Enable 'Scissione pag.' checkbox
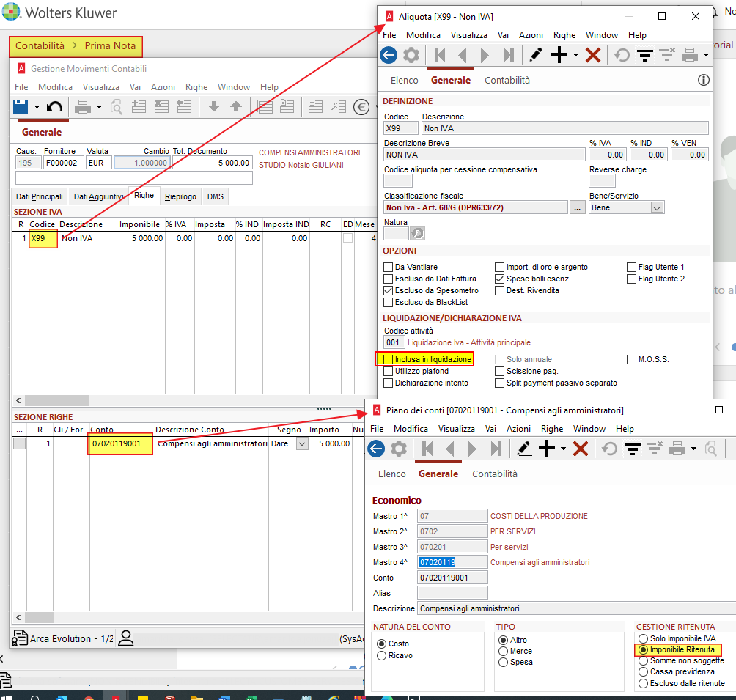The height and width of the screenshot is (700, 736). point(499,372)
